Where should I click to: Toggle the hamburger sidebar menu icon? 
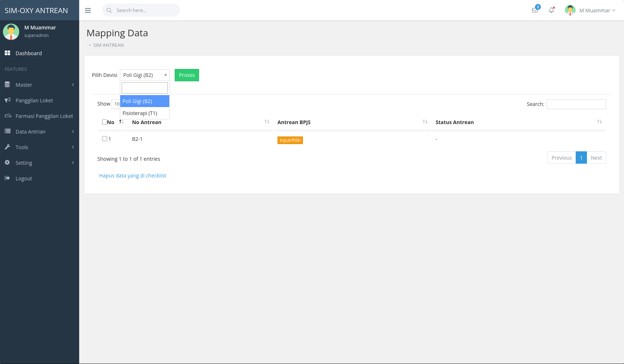tap(88, 11)
